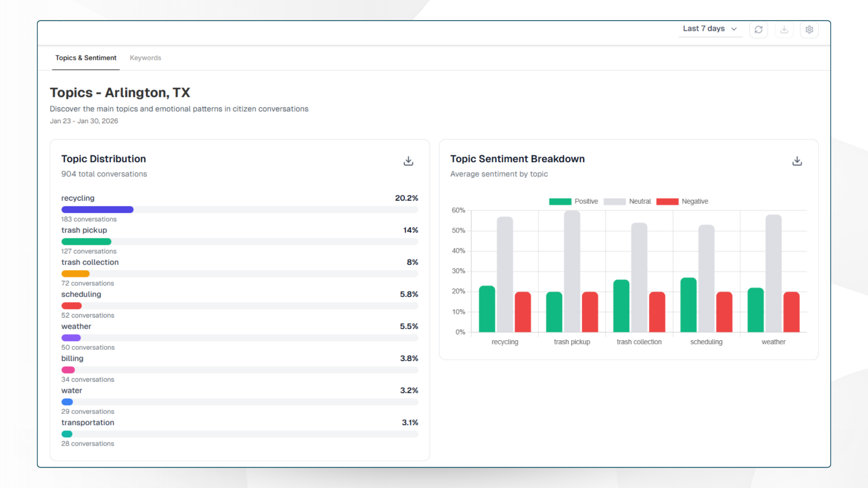Click the trash pickup topic row
The width and height of the screenshot is (868, 488).
(x=84, y=230)
